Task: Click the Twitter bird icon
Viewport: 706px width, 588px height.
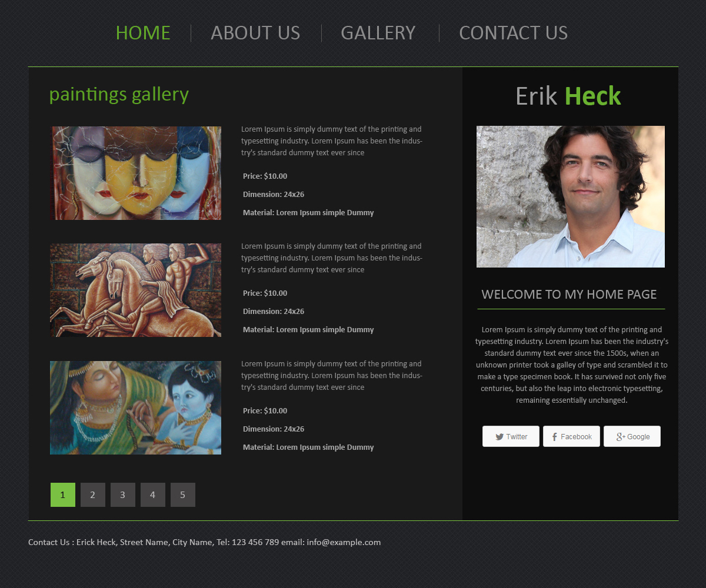Action: tap(499, 437)
